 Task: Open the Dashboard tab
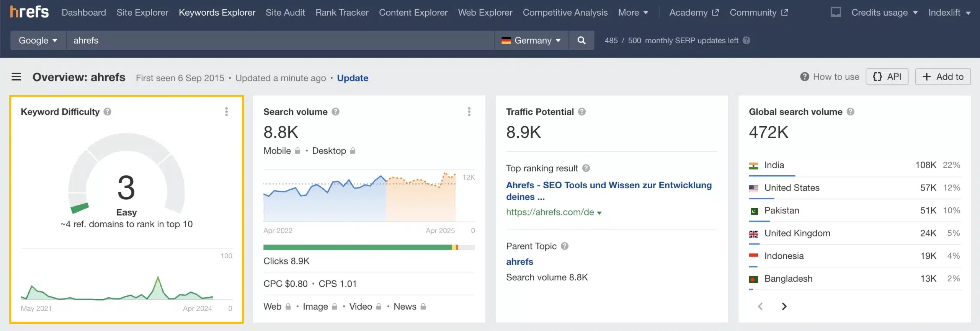tap(84, 13)
